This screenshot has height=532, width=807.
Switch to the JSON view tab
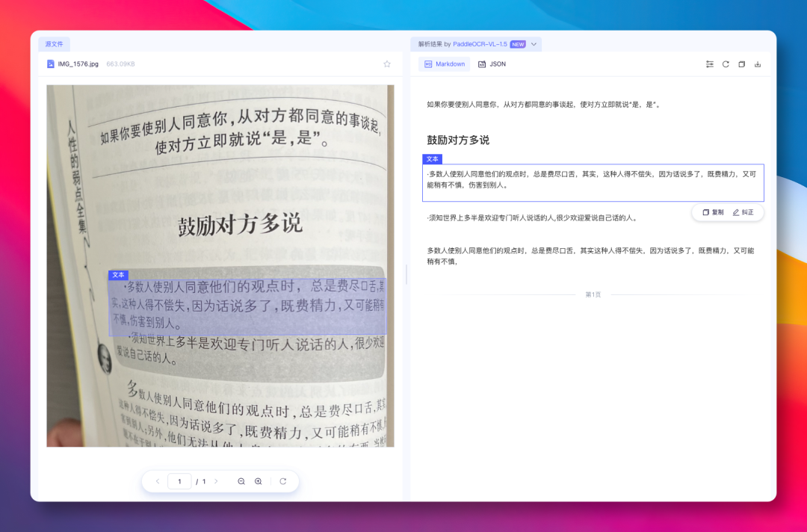point(492,64)
